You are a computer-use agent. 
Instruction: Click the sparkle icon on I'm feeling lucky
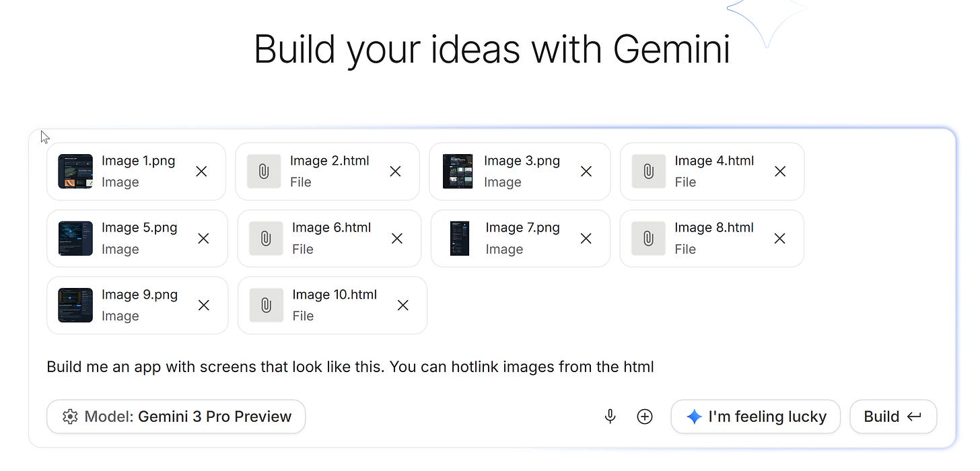pos(693,416)
